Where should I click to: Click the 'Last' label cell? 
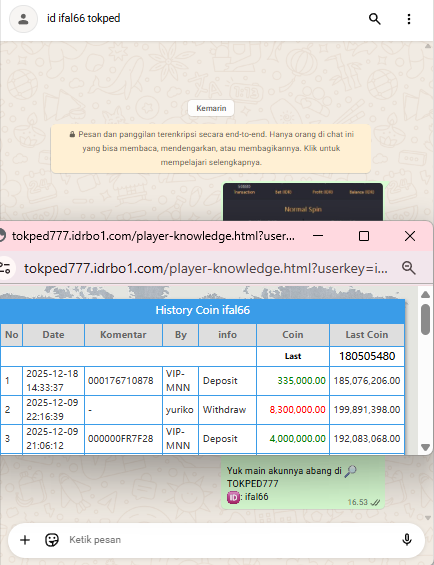tap(293, 356)
